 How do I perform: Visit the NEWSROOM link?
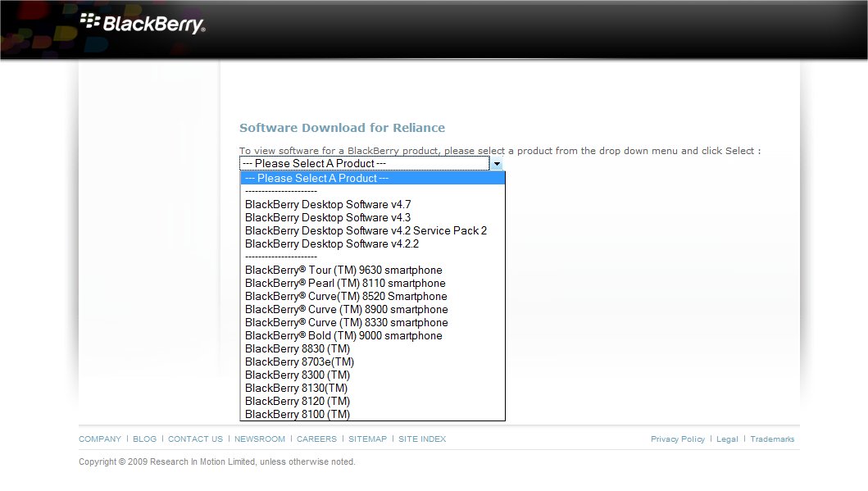260,439
